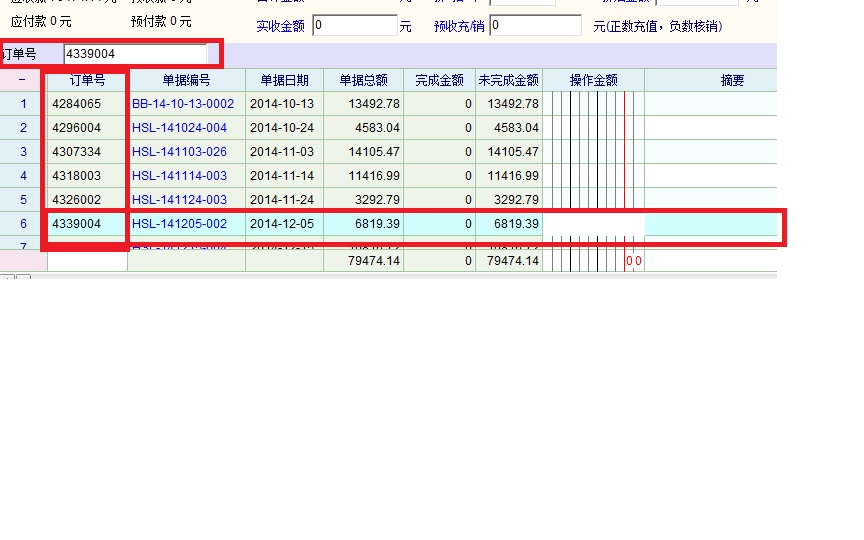Sort by 订单号 column header
Viewport: 864px width, 540px height.
(87, 80)
